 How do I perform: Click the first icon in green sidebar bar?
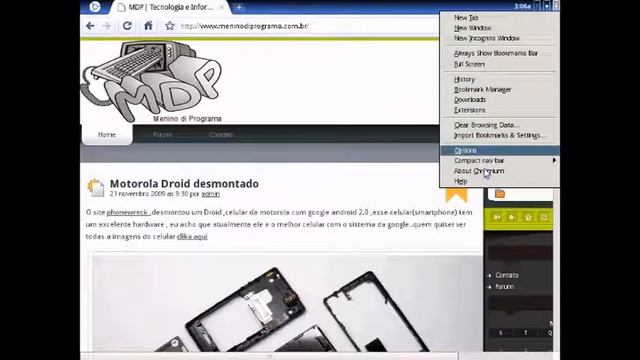pos(497,217)
